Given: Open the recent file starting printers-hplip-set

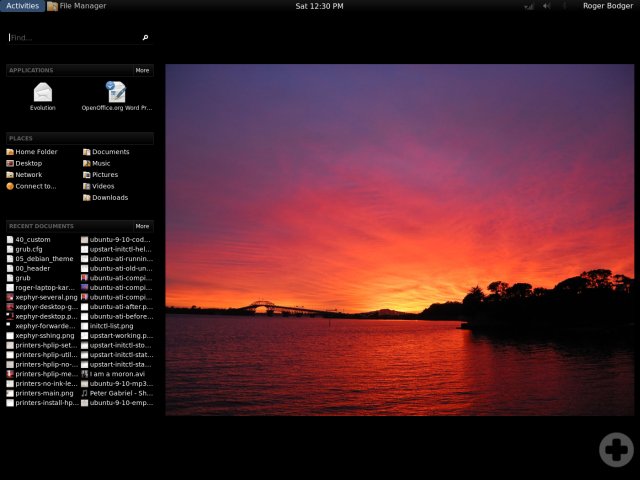Looking at the screenshot, I should (42, 345).
